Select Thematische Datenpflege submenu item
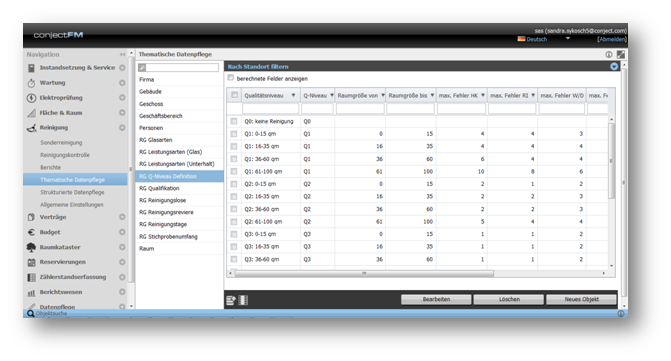This screenshot has width=671, height=361. pyautogui.click(x=75, y=180)
